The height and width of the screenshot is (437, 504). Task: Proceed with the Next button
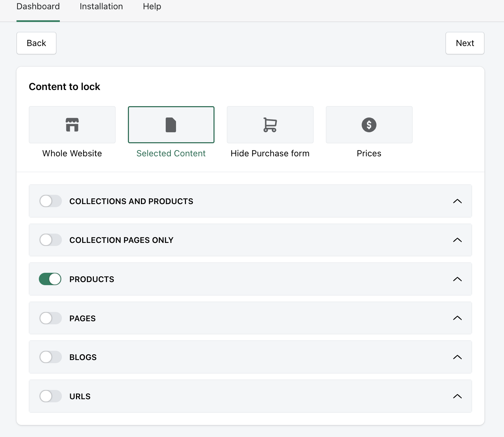(465, 43)
